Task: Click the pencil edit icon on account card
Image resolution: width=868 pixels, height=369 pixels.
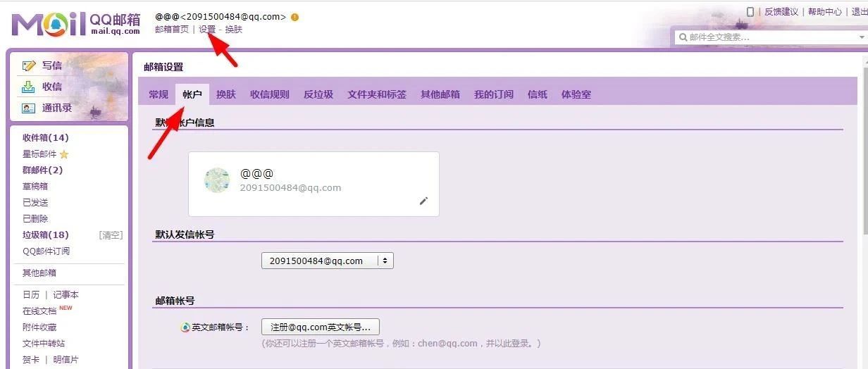Action: 423,201
